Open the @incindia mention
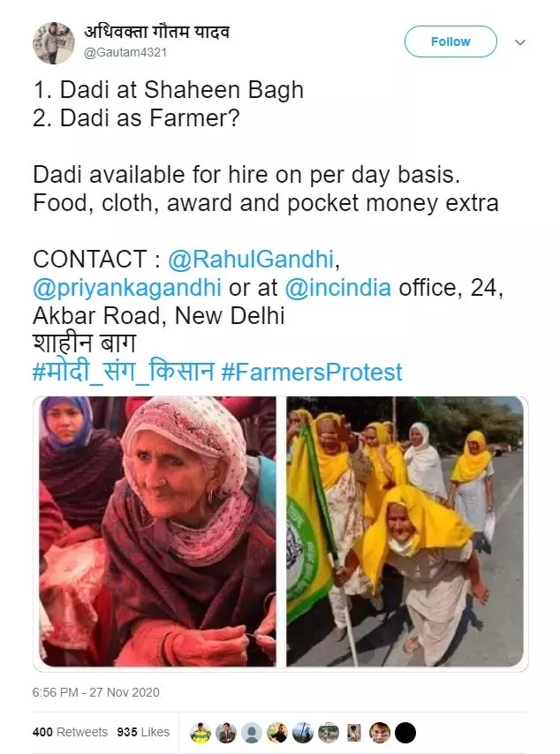 [337, 288]
